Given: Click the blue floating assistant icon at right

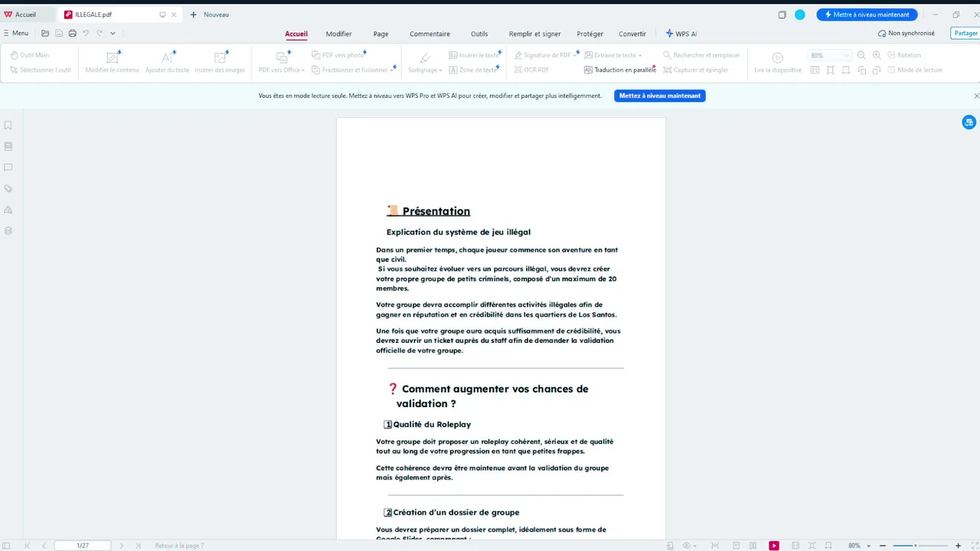Looking at the screenshot, I should (x=969, y=122).
